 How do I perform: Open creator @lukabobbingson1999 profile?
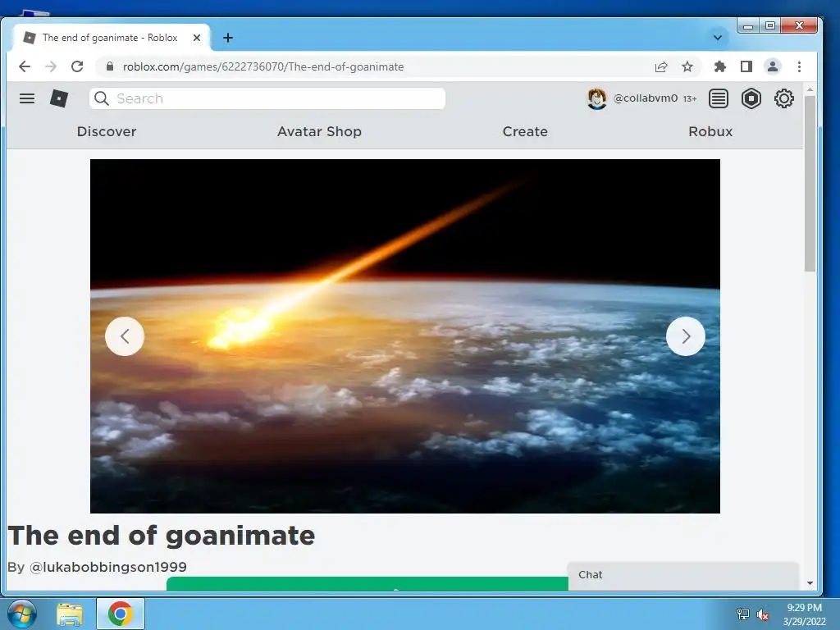[107, 567]
